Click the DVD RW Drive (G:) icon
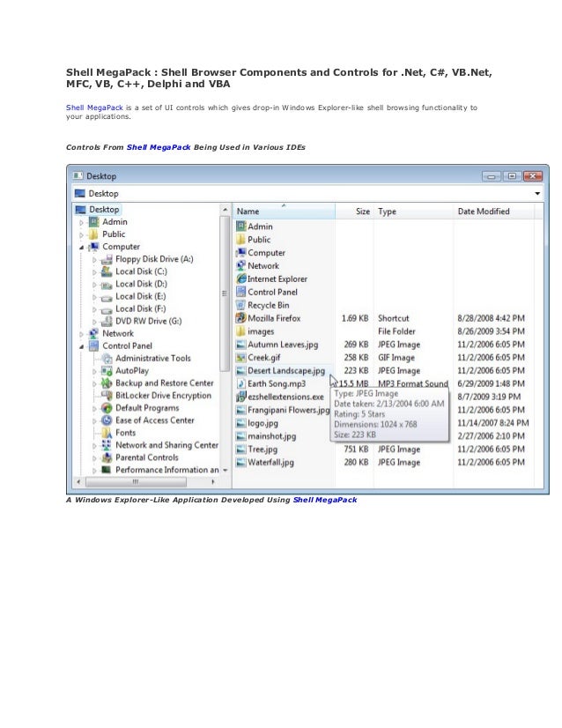Viewport: 562px width, 728px height. pos(107,321)
